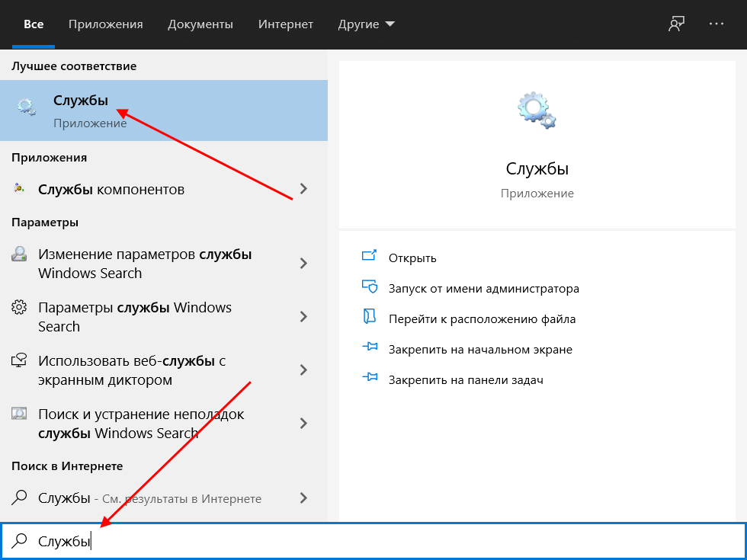Expand details for Службы компонентов
Viewport: 747px width, 560px height.
[303, 189]
